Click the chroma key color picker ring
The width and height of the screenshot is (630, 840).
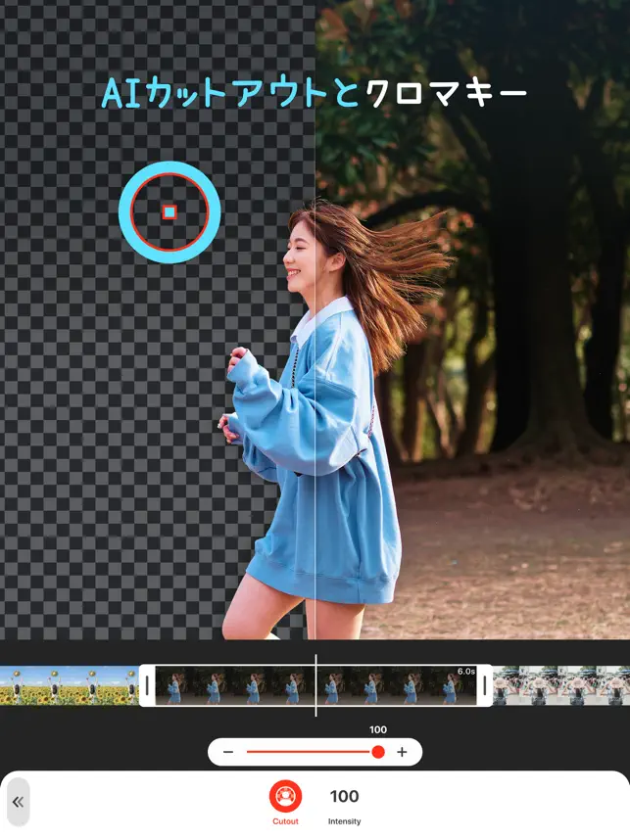click(170, 212)
